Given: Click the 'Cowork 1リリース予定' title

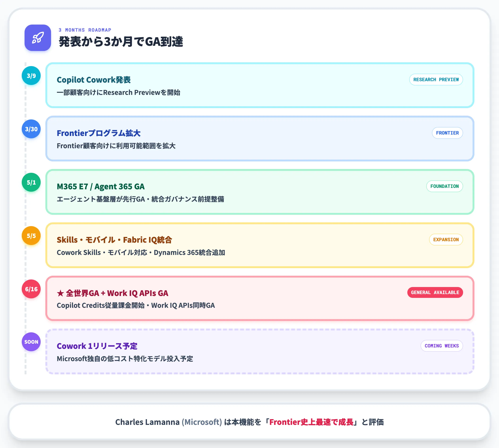Looking at the screenshot, I should (97, 346).
